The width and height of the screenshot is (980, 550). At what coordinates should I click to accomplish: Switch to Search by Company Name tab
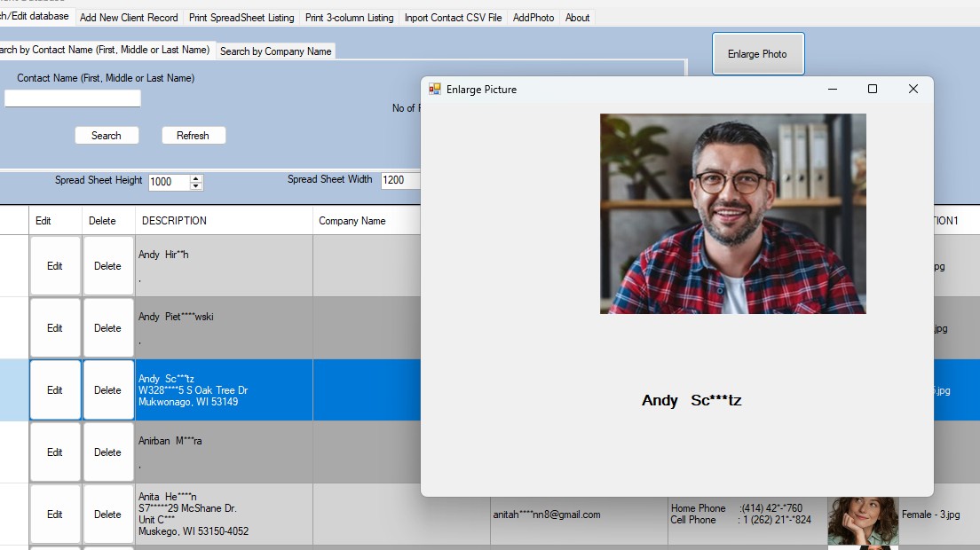[275, 51]
